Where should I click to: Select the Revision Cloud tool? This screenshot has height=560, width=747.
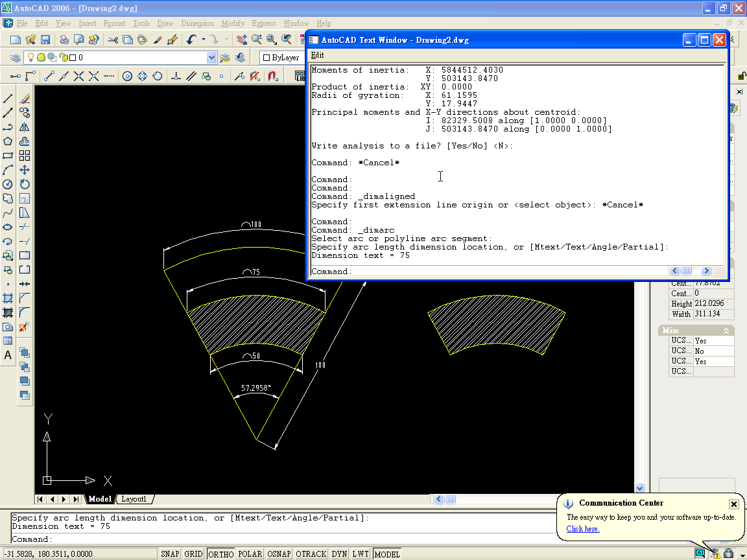click(x=8, y=198)
